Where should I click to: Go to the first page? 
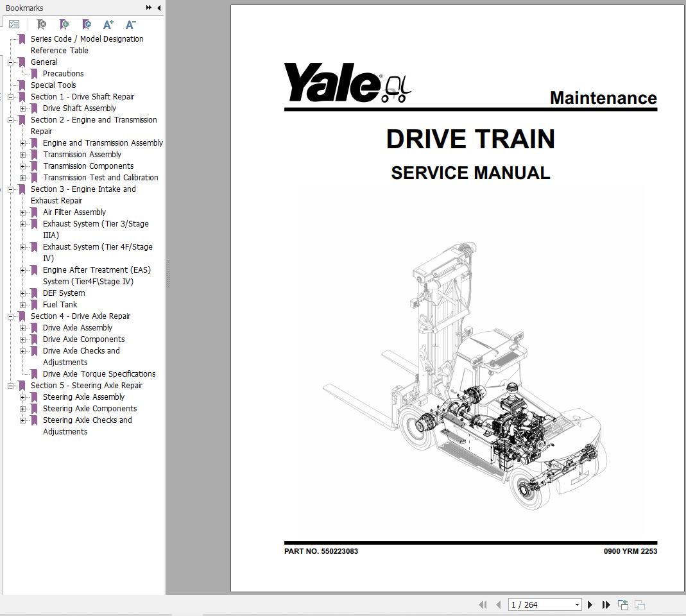(483, 604)
